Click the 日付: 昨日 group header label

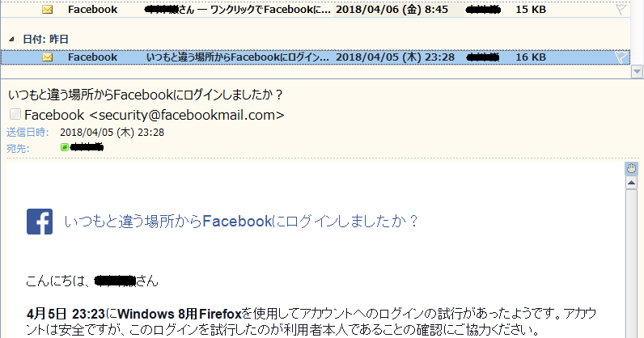tap(45, 40)
